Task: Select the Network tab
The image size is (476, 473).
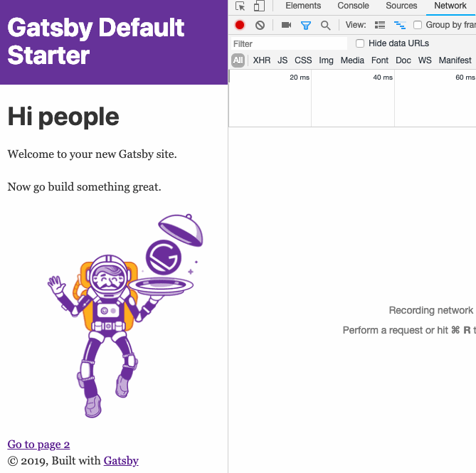Action: click(x=450, y=6)
